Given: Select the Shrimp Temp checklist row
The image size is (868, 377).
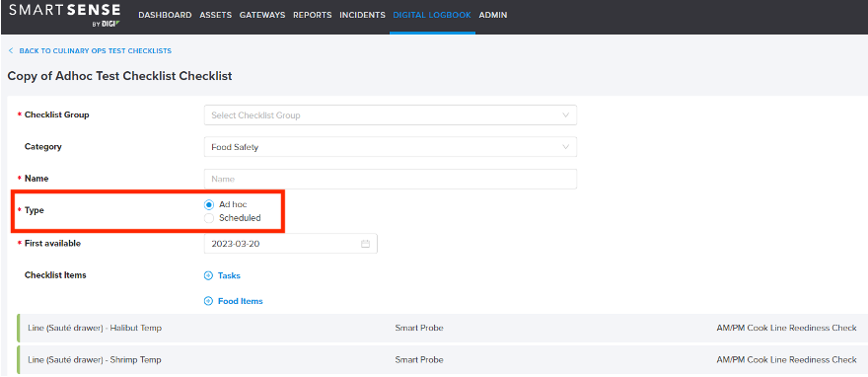Looking at the screenshot, I should click(442, 360).
